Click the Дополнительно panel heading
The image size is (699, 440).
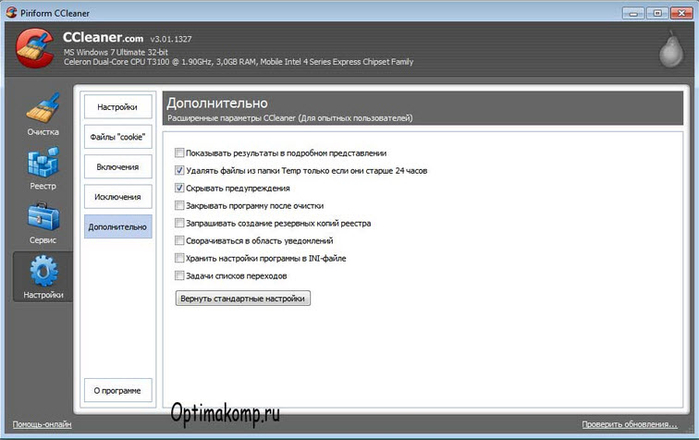click(217, 103)
